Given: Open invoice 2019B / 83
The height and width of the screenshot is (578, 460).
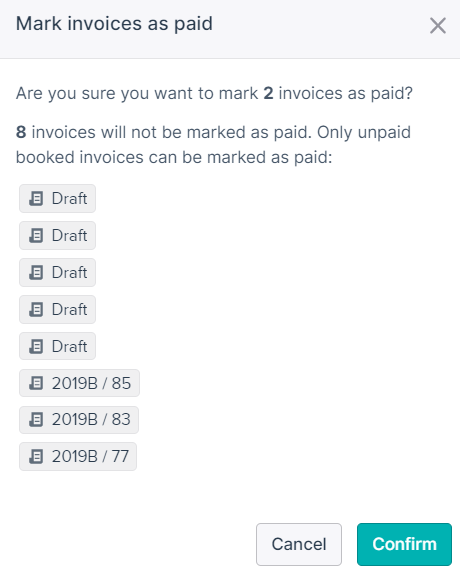Looking at the screenshot, I should click(79, 420).
